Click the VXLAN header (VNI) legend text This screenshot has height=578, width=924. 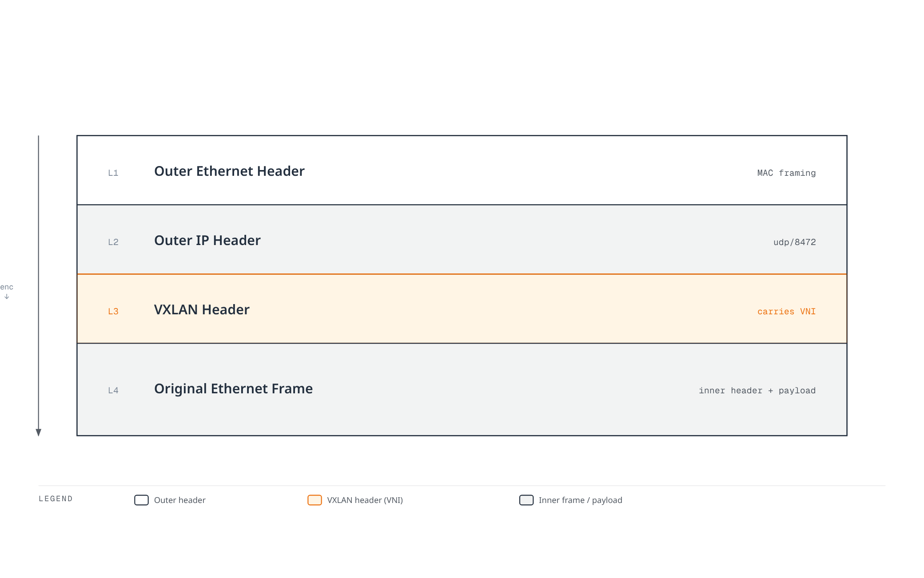(x=365, y=500)
